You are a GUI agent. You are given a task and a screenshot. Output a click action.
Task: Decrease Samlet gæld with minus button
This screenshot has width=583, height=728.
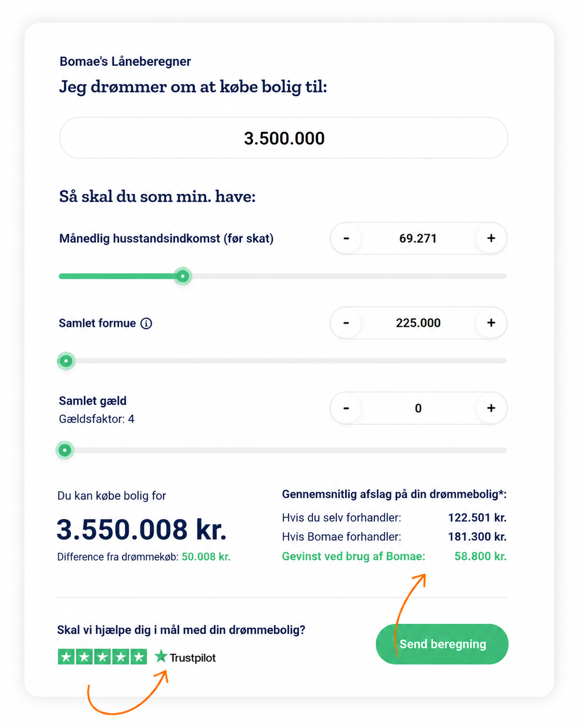(346, 408)
